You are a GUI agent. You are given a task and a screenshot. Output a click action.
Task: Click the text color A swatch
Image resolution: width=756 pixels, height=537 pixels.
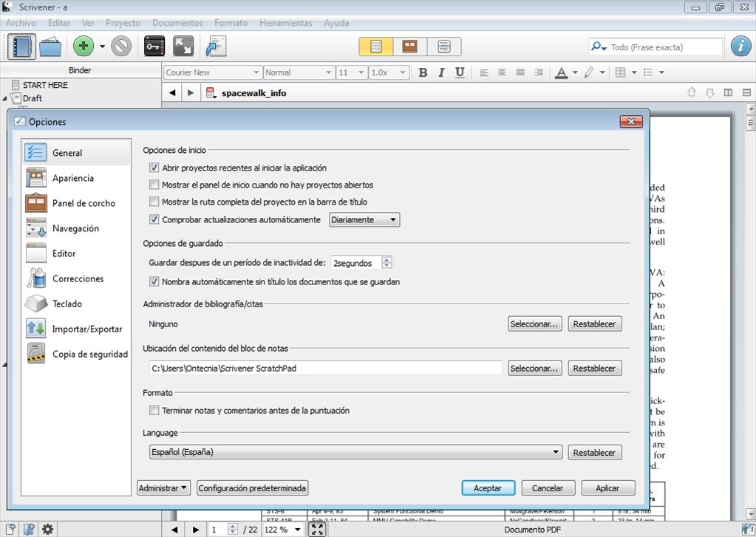tap(561, 73)
